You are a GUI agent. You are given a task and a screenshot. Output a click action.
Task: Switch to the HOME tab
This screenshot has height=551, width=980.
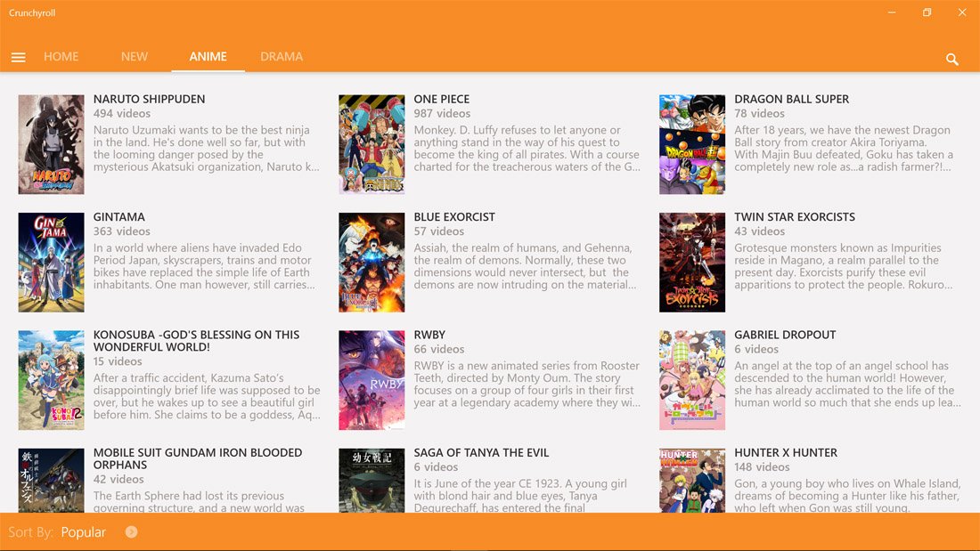coord(61,56)
